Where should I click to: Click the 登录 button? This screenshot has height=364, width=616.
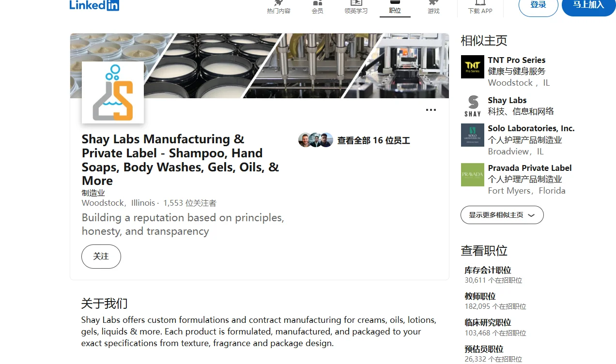tap(539, 6)
